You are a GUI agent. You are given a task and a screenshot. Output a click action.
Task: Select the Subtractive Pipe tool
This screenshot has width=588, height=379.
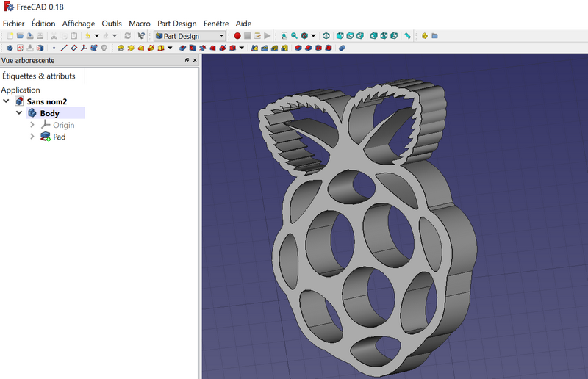pos(223,48)
